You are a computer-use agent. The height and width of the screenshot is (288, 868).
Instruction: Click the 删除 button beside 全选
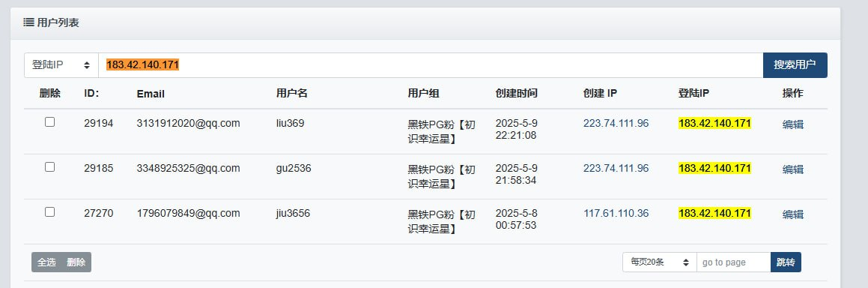click(x=76, y=262)
